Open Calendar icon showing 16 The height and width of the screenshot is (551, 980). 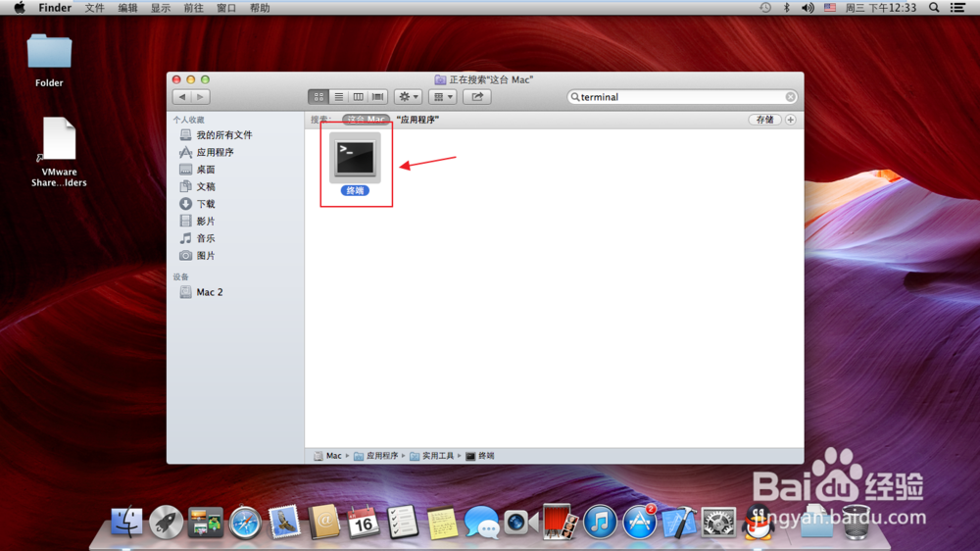coord(364,523)
